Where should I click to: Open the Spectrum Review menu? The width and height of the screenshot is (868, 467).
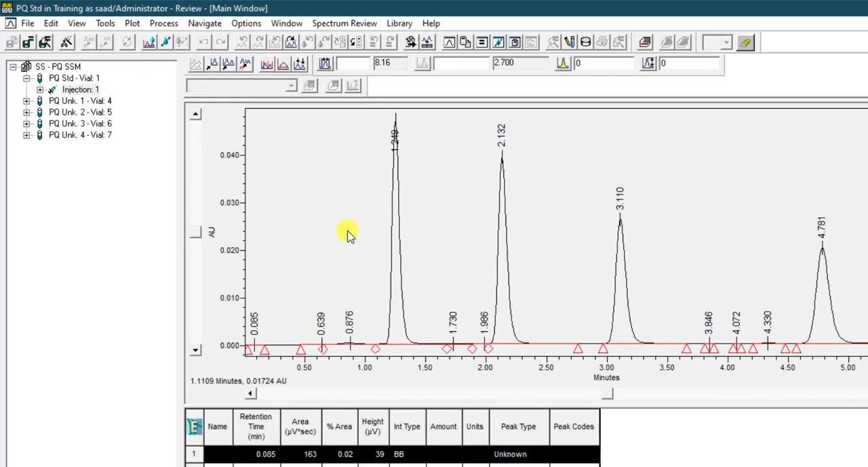[x=344, y=23]
